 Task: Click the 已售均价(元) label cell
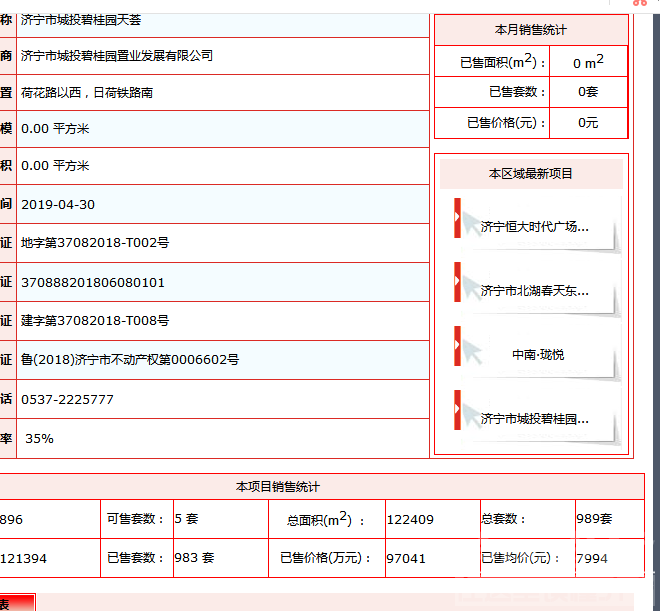(527, 558)
